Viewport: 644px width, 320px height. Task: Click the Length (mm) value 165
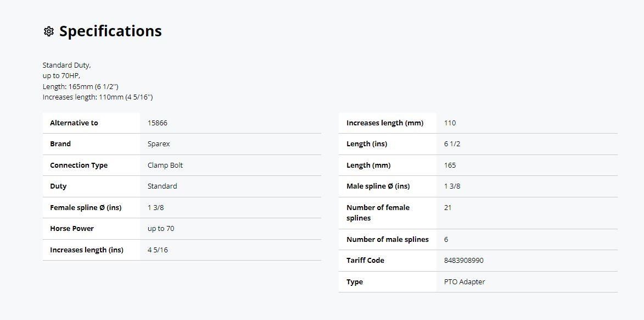pyautogui.click(x=450, y=165)
